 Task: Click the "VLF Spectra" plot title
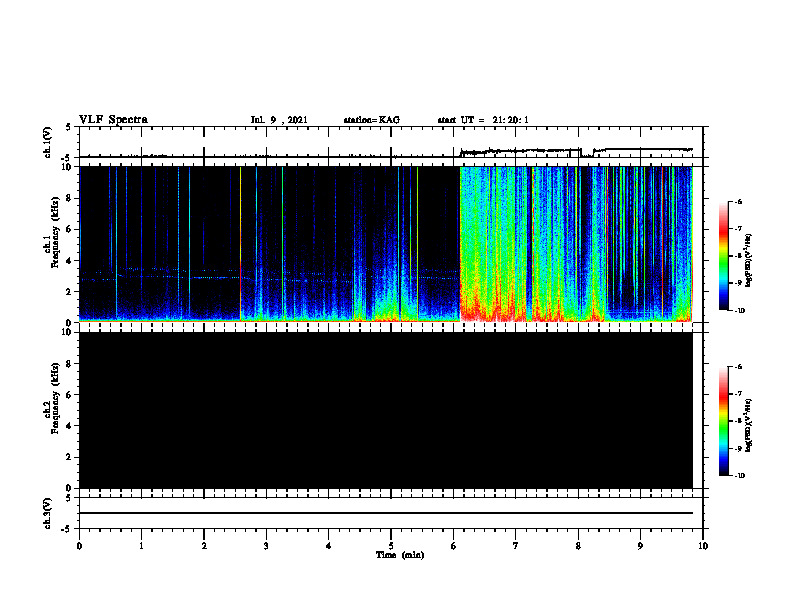tap(113, 119)
